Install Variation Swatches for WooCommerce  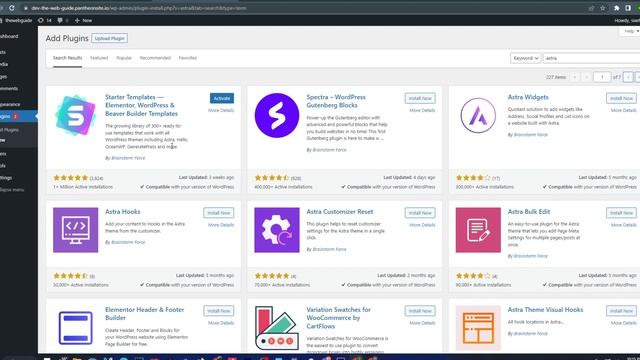pyautogui.click(x=420, y=311)
